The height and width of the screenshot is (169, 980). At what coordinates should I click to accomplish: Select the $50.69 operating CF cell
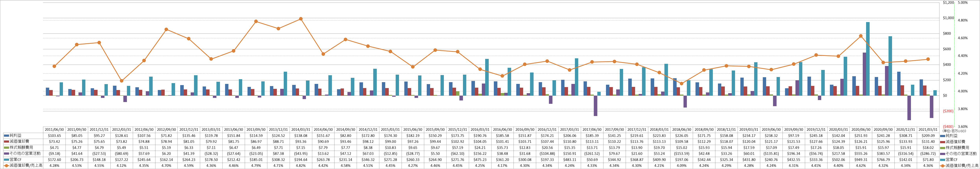tap(592, 160)
